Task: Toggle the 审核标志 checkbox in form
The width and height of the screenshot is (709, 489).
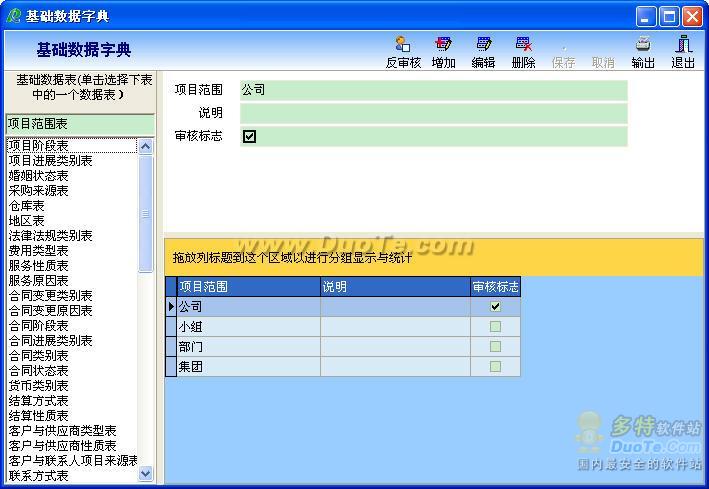Action: pos(250,136)
